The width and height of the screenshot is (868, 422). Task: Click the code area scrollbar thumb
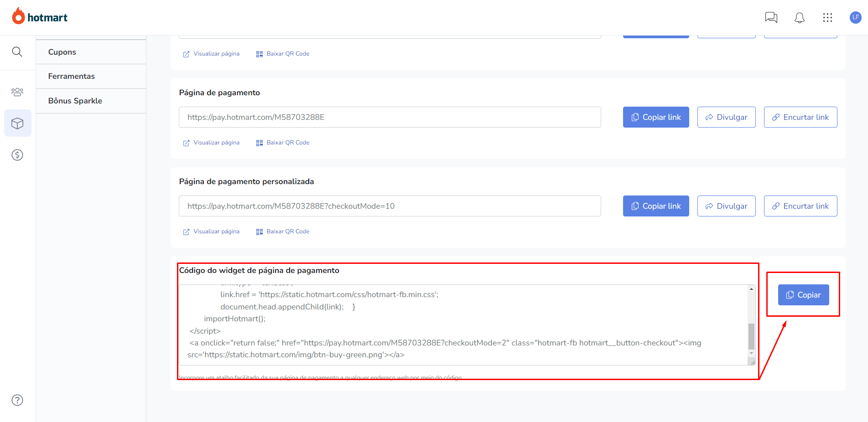click(751, 336)
